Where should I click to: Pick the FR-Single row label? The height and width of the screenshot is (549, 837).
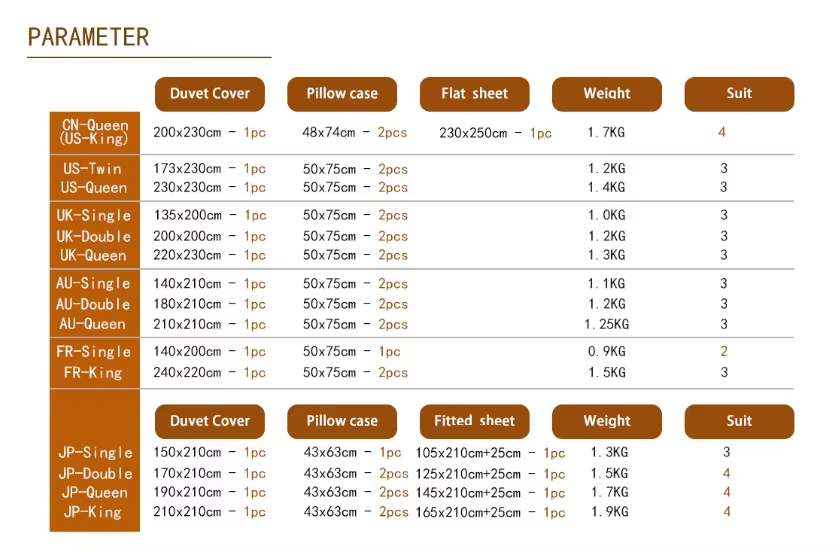[93, 351]
